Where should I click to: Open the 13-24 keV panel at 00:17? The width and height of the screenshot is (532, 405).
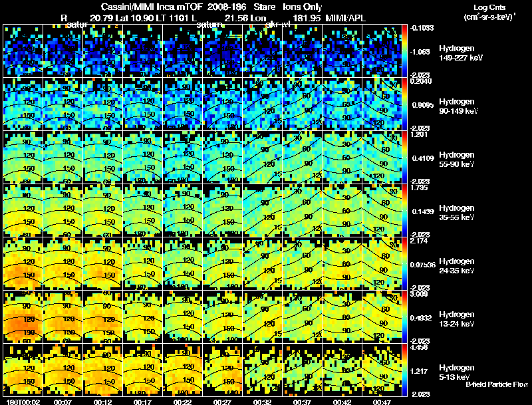coord(143,317)
